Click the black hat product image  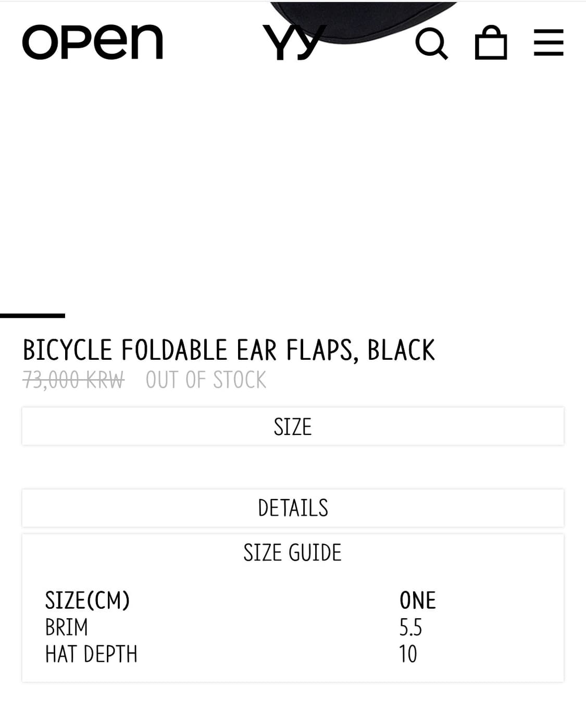click(365, 16)
